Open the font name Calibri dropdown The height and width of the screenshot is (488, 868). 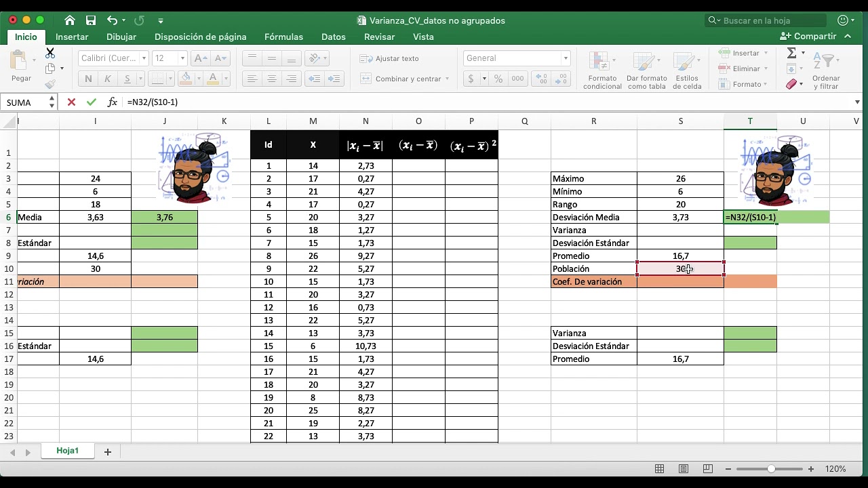click(144, 58)
